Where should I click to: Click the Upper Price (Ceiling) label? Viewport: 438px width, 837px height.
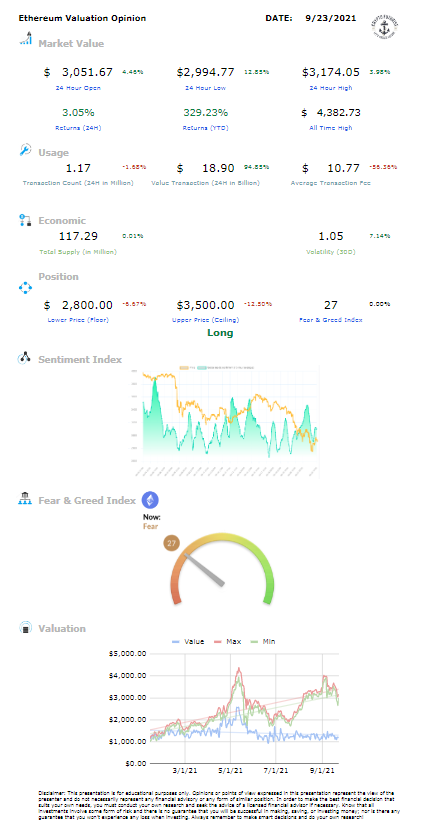[206, 320]
